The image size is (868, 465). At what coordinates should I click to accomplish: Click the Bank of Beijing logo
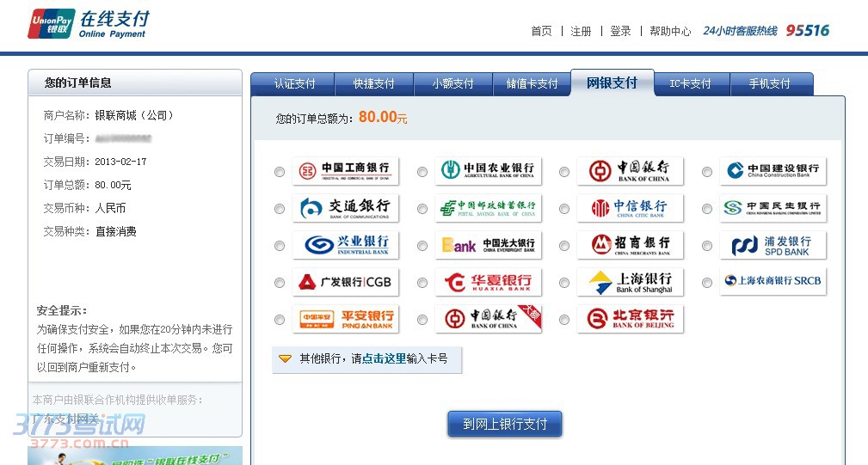(631, 319)
